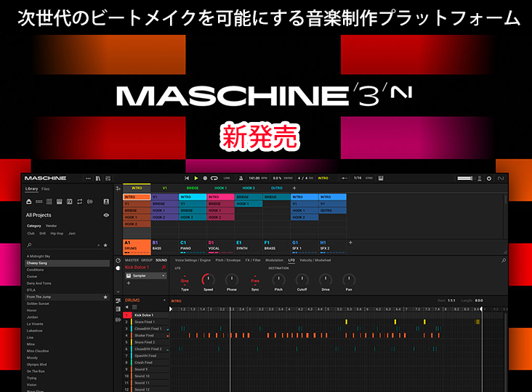The image size is (532, 392).
Task: Toggle the browser library icon in header
Action: pos(98,178)
